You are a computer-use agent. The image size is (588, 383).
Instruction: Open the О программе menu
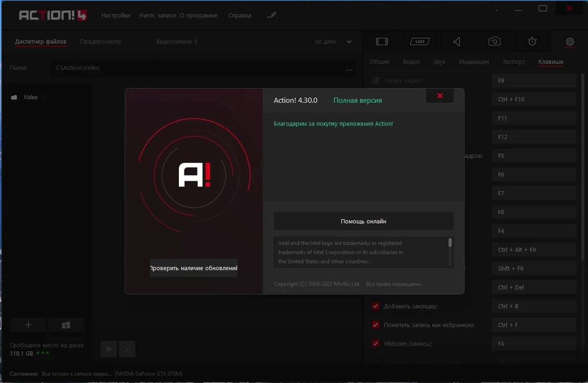[198, 15]
